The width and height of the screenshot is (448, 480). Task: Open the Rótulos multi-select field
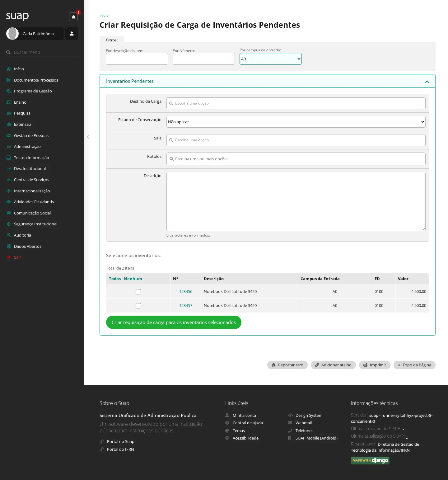click(x=296, y=159)
